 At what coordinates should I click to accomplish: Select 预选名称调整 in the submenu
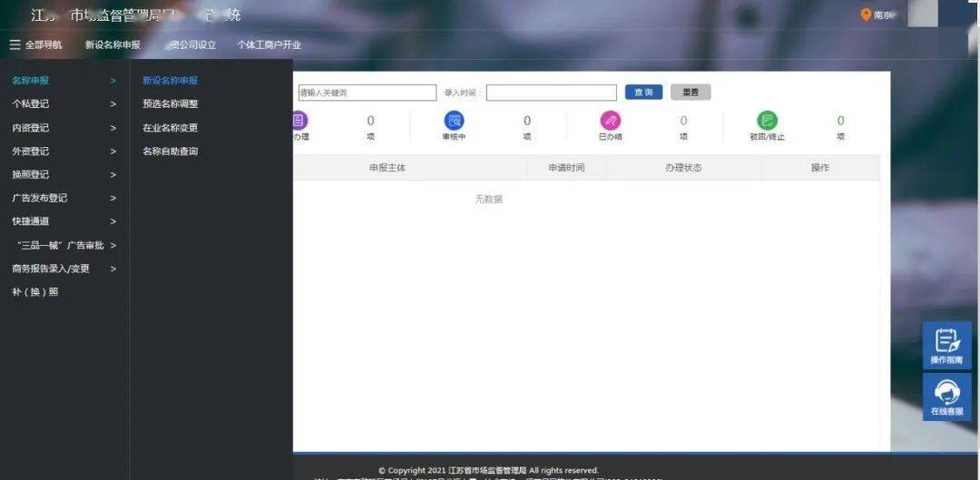tap(170, 104)
